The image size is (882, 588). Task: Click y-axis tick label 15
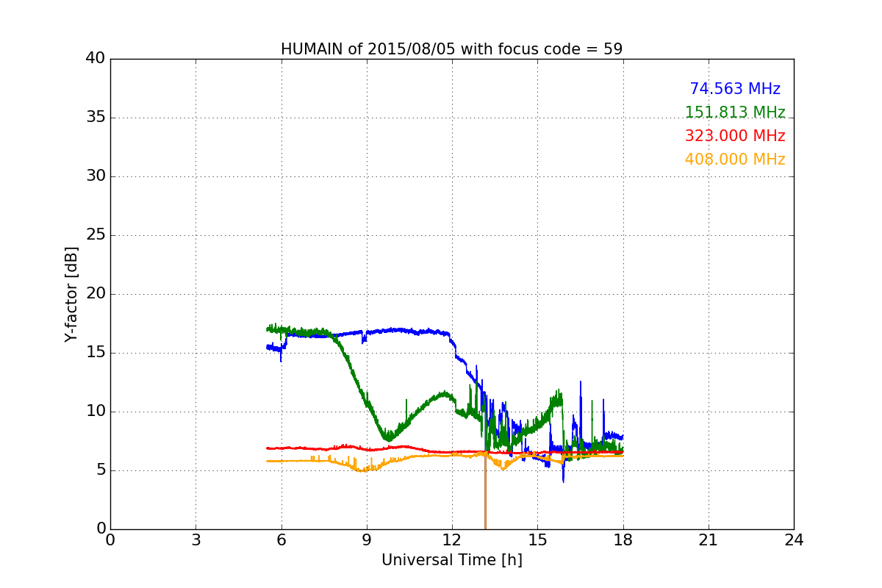(95, 353)
